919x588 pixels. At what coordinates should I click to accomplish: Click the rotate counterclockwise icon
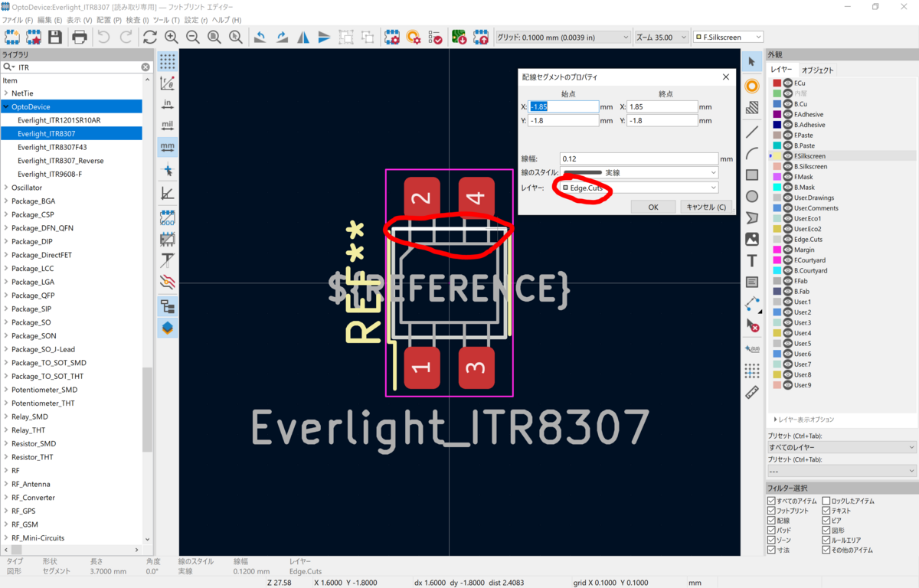coord(260,37)
